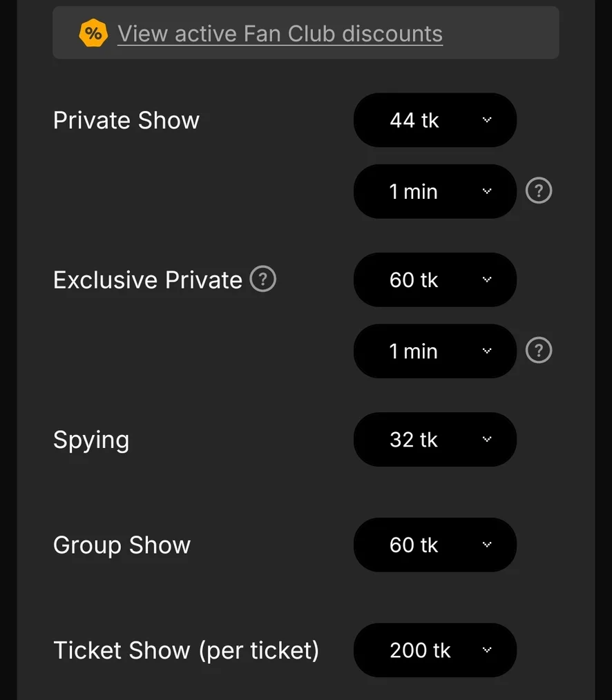Click the Private Show label text
This screenshot has width=612, height=700.
126,120
